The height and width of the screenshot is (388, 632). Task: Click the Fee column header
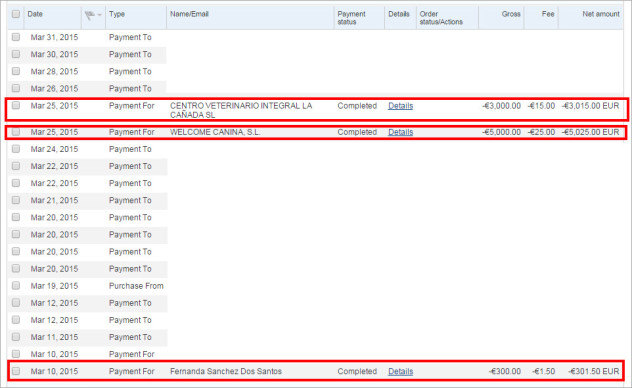pos(548,14)
